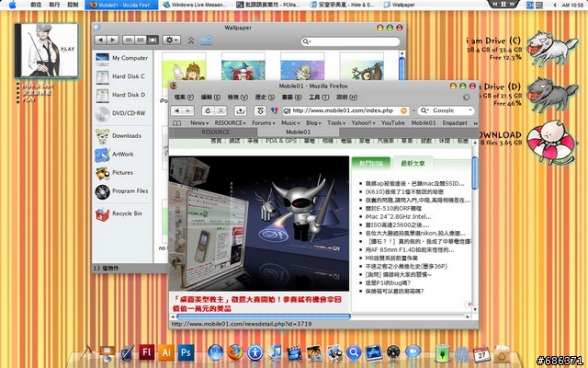Open the accessibility dock icon
Viewport: 588px width, 368px height.
[255, 352]
